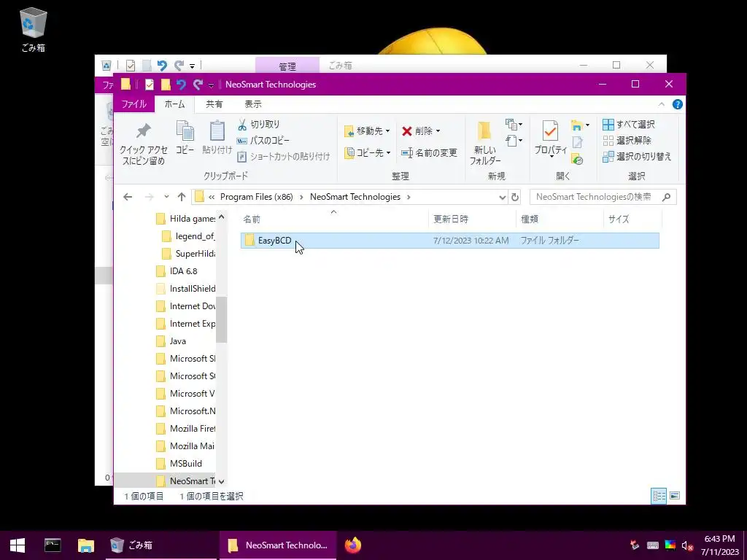Click Select None (選択解除)
747x560 pixels.
tap(627, 141)
